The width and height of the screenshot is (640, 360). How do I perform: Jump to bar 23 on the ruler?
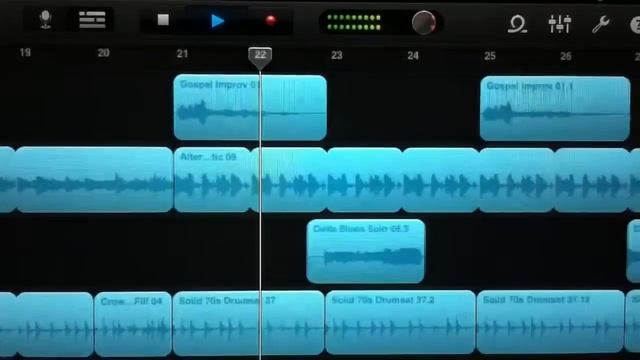336,55
